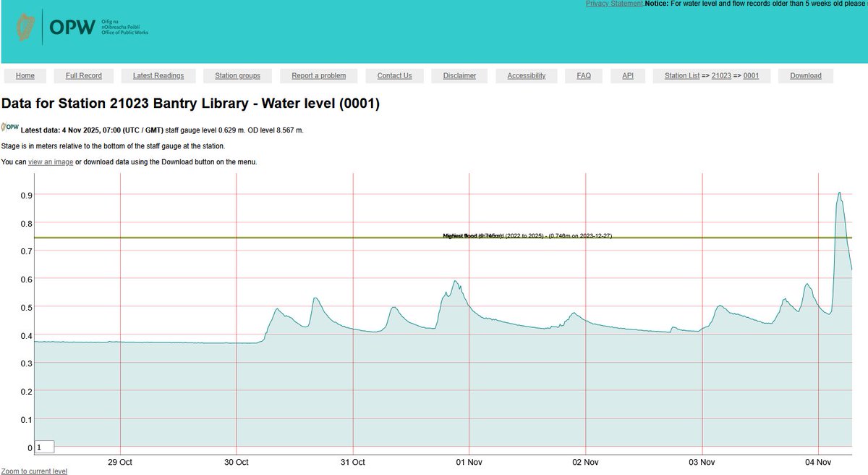Click the page heading for Station 21023
This screenshot has width=868, height=475.
pos(191,104)
